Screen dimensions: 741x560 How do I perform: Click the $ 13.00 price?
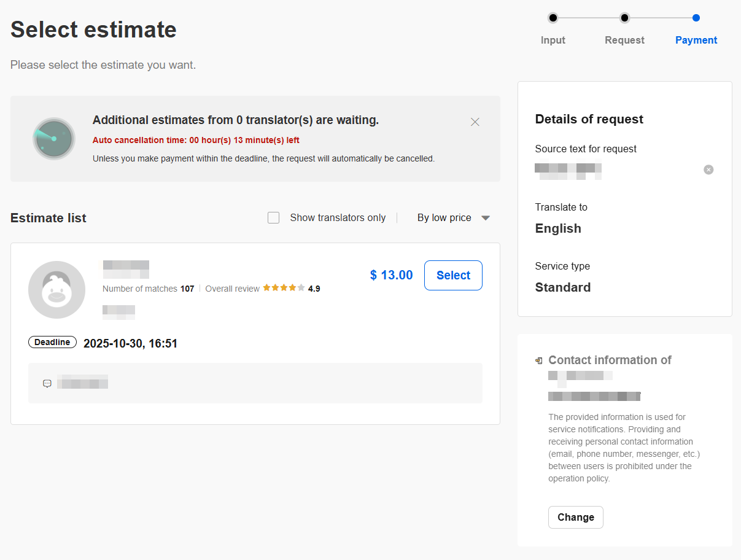click(392, 275)
